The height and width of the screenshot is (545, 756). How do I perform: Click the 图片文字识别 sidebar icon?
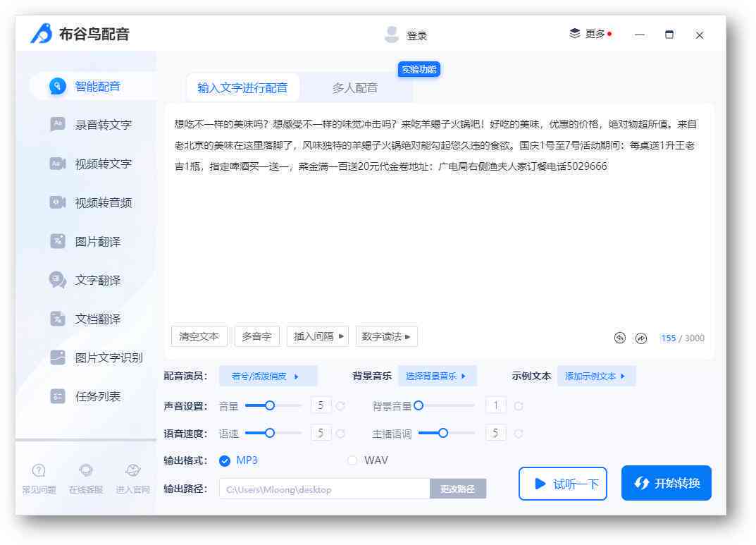(57, 357)
